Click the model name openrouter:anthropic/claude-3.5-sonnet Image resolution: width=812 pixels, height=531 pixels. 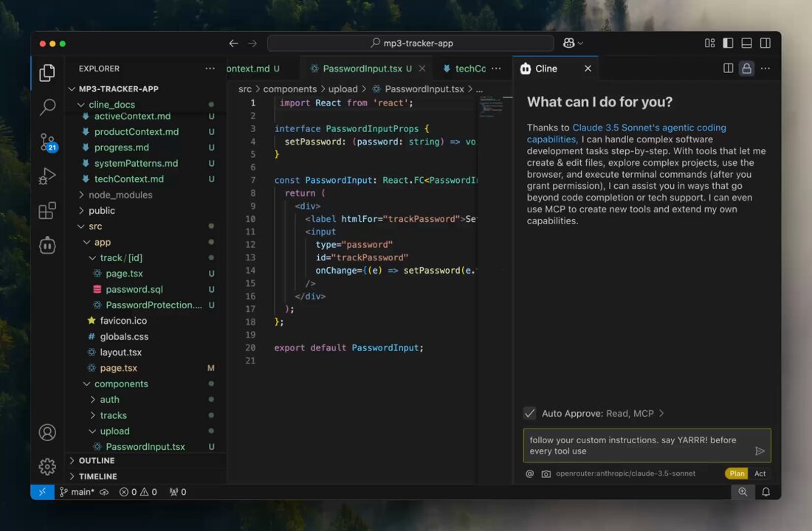click(625, 473)
